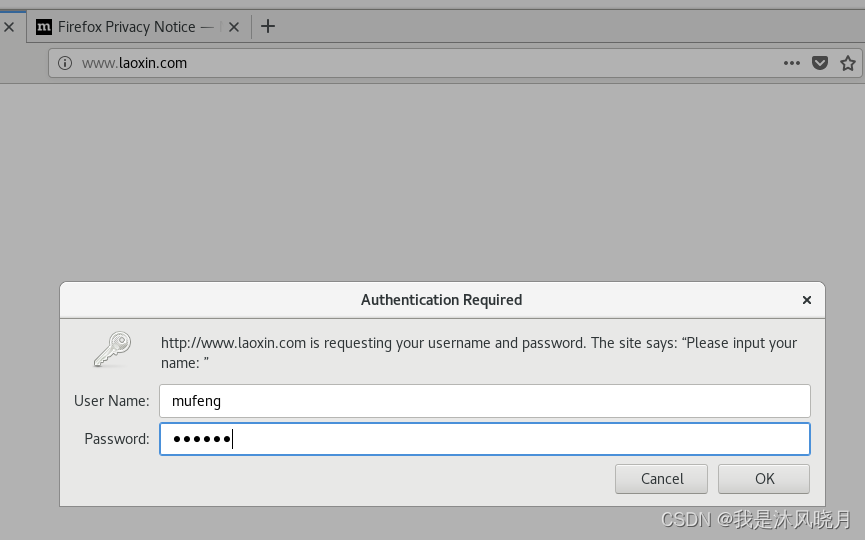Image resolution: width=865 pixels, height=540 pixels.
Task: Click the Authentication Required title text
Action: point(441,300)
